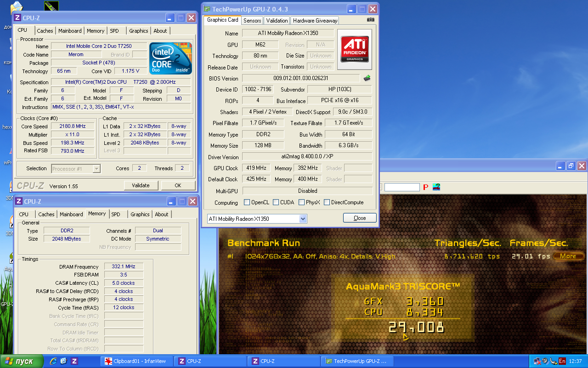Screen dimensions: 588x368
Task: Click the AquaMark More button
Action: coord(568,256)
